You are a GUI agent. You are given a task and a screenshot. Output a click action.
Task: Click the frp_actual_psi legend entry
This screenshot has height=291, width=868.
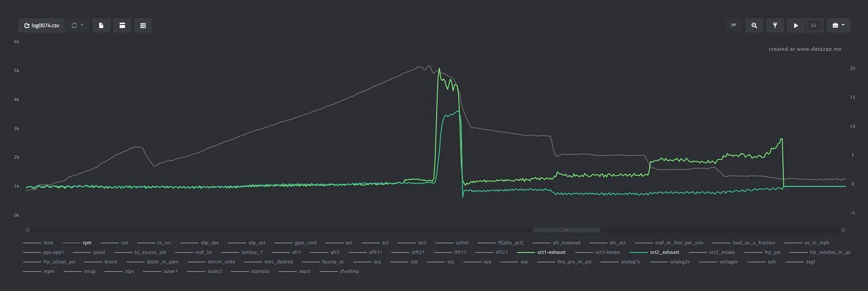pos(49,262)
